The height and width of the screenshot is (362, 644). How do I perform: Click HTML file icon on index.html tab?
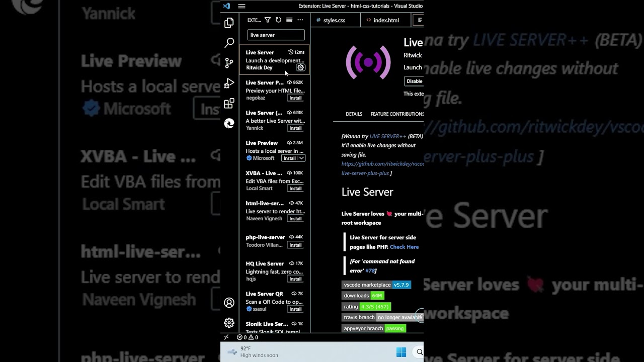369,20
